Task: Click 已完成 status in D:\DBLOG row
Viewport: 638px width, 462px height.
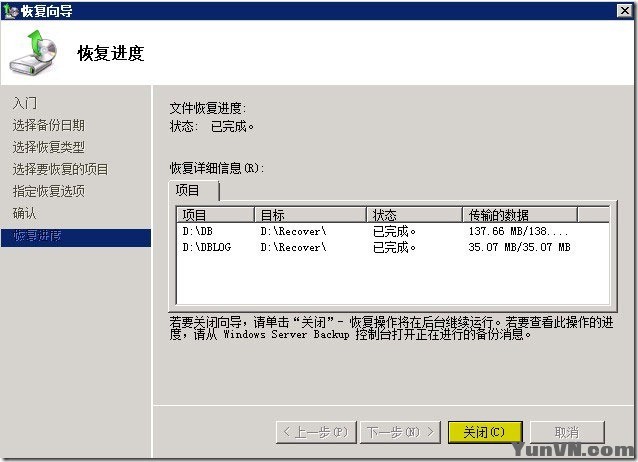Action: tap(394, 247)
